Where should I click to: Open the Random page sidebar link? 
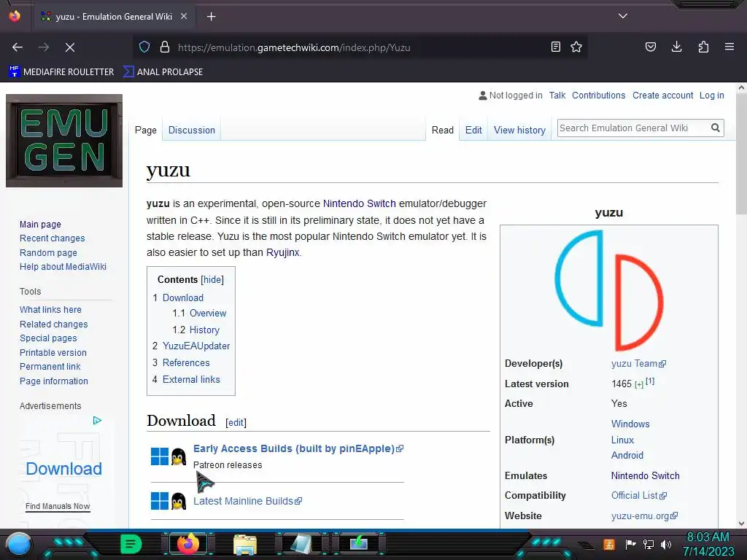click(x=48, y=253)
